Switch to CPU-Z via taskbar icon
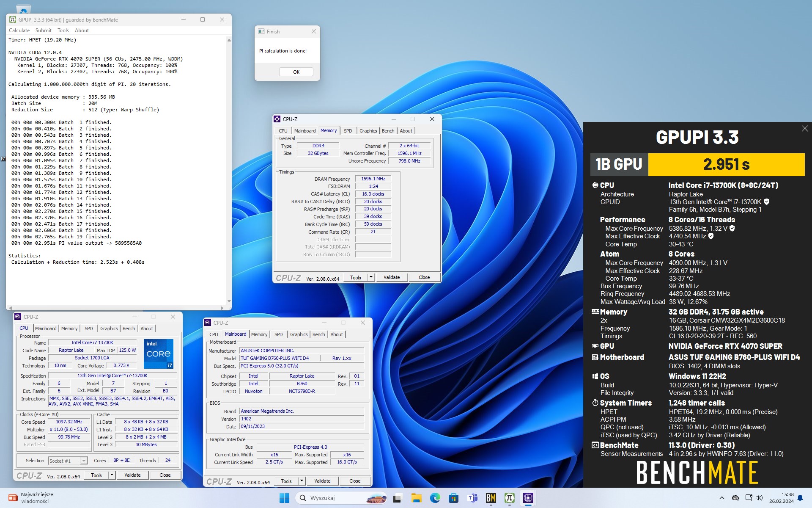 click(x=528, y=498)
